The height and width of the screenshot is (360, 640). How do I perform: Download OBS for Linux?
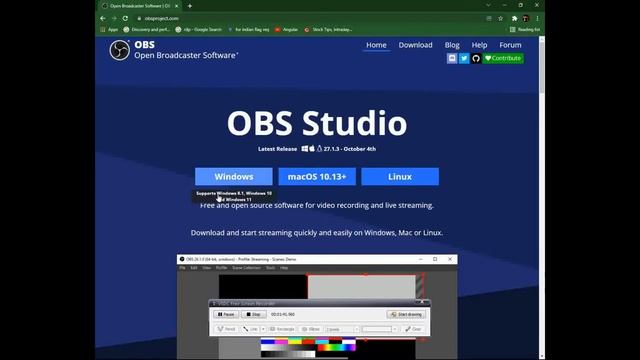click(x=400, y=177)
